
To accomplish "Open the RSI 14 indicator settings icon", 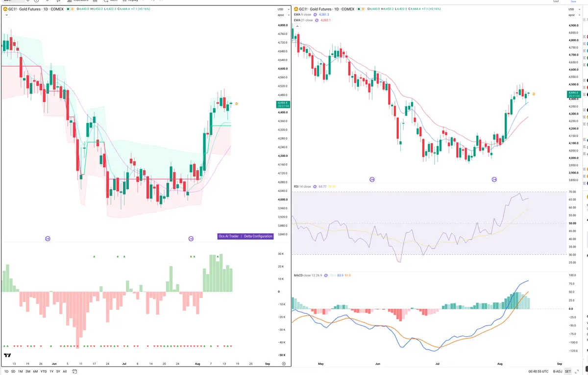I will [x=315, y=186].
